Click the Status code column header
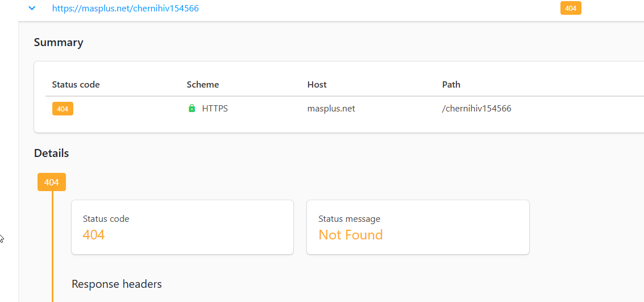644x302 pixels. pyautogui.click(x=76, y=85)
